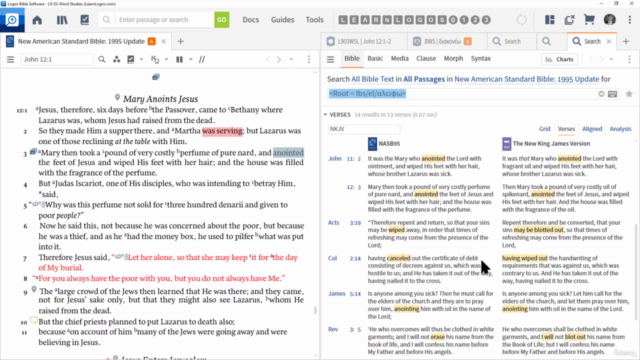Collapse the VERSES results section

click(x=325, y=115)
